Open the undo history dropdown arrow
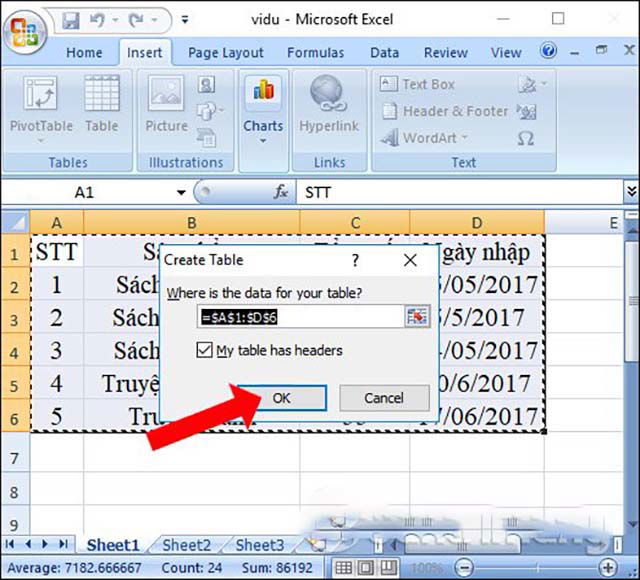The height and width of the screenshot is (580, 640). [116, 20]
